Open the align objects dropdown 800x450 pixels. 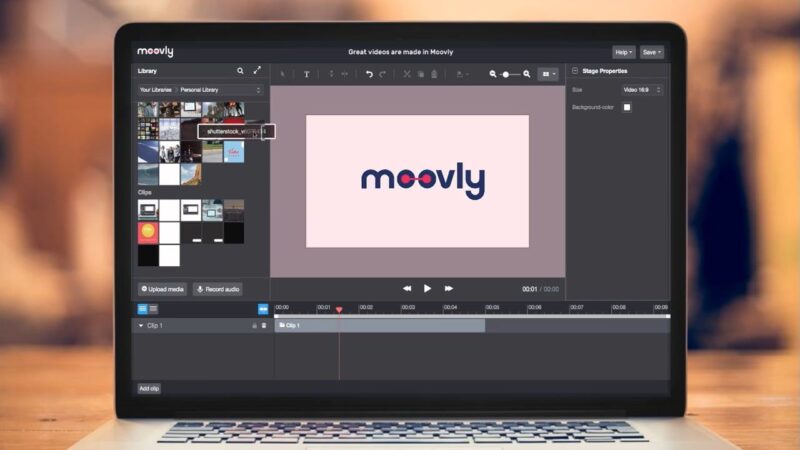coord(462,74)
